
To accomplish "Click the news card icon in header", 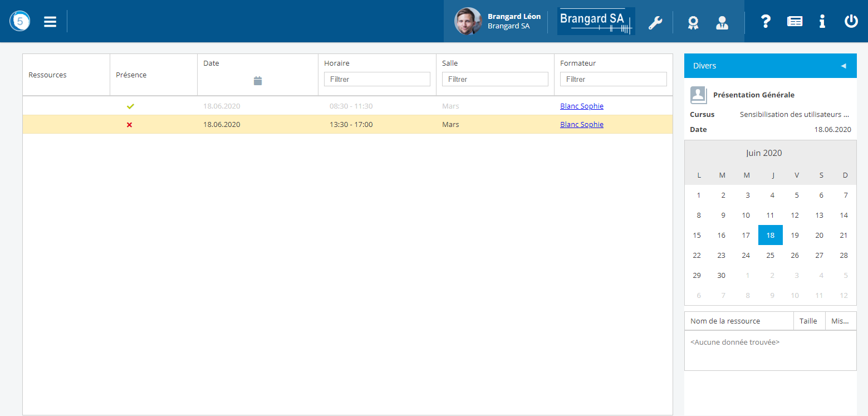I will click(x=795, y=22).
